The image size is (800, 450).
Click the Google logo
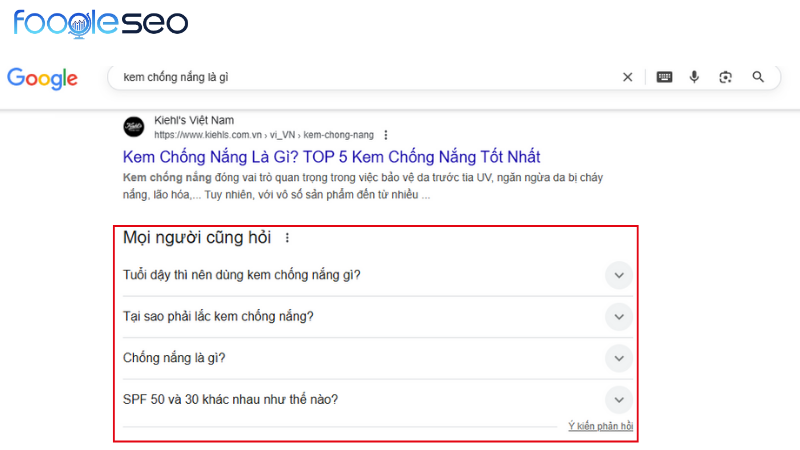(42, 79)
